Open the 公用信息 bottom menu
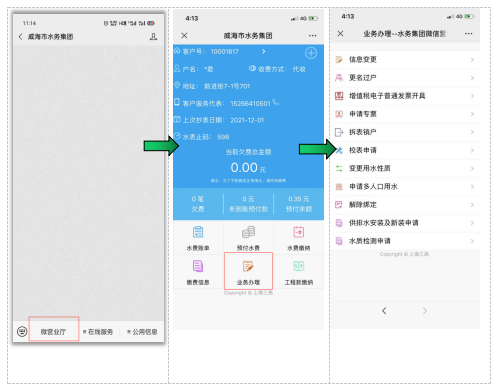The width and height of the screenshot is (499, 388). tap(142, 332)
